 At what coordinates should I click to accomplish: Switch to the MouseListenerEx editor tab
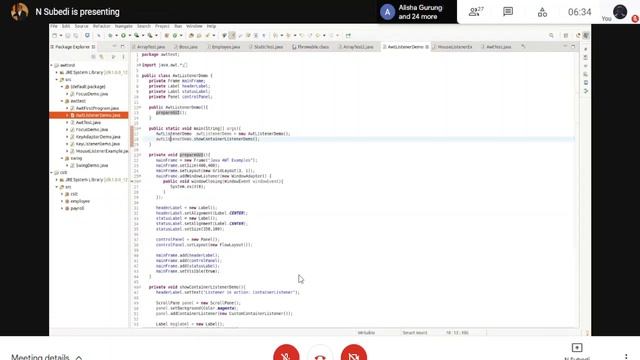452,47
